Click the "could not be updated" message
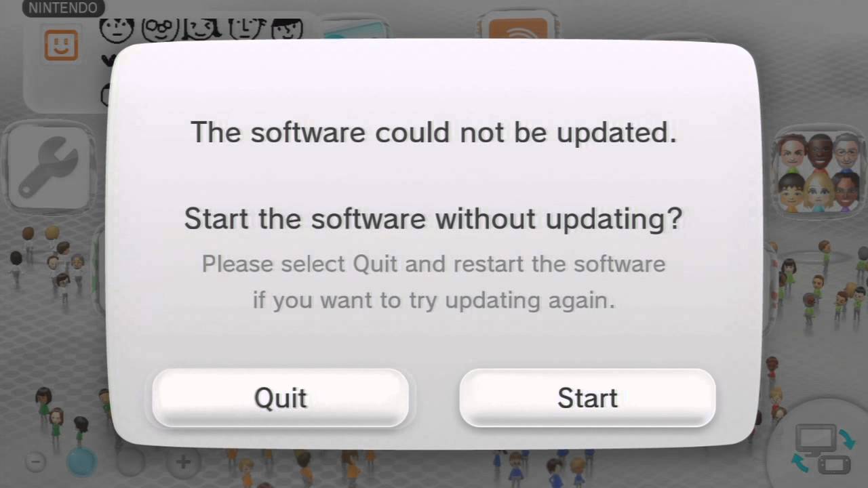Viewport: 868px width, 488px height. tap(434, 132)
